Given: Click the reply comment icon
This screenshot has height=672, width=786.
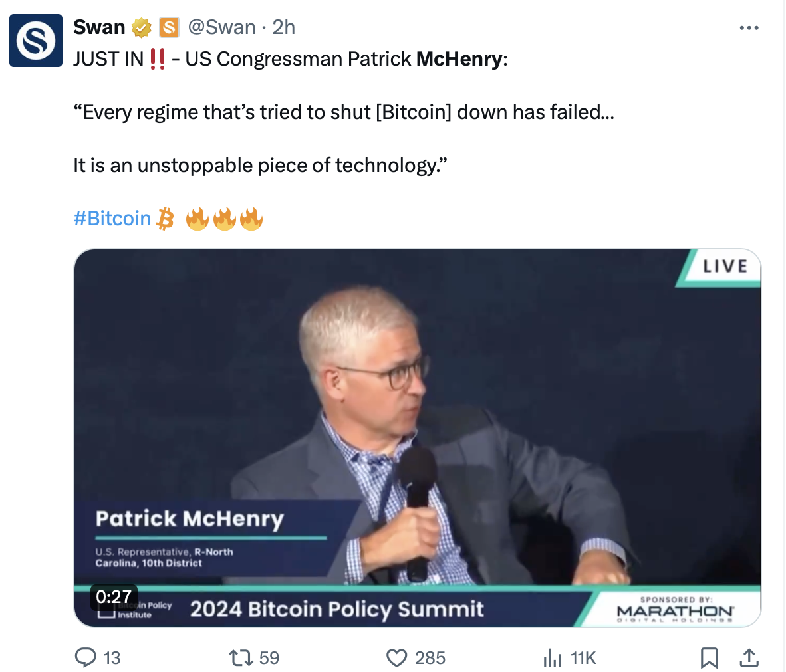Looking at the screenshot, I should click(x=86, y=657).
